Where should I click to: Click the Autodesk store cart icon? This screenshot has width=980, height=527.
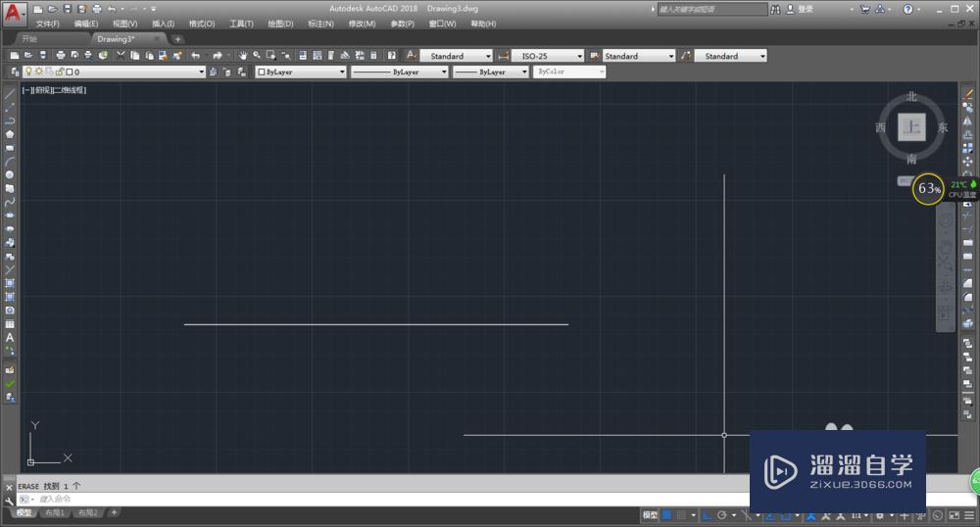point(865,9)
